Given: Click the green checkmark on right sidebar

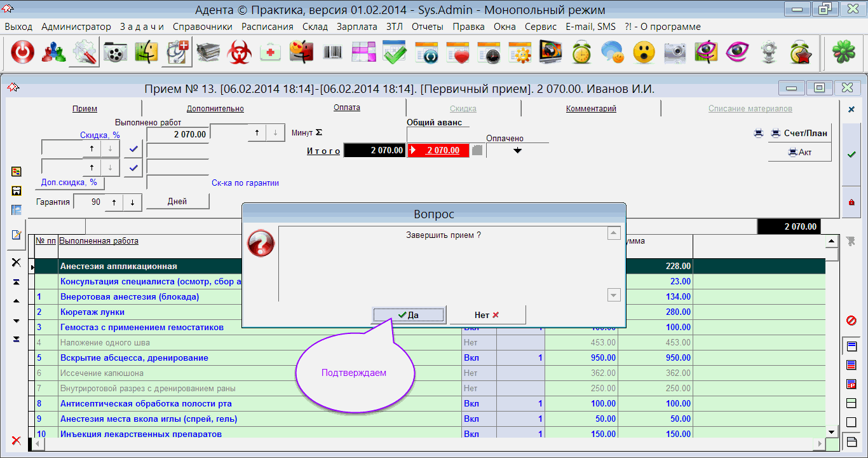Looking at the screenshot, I should [x=851, y=155].
